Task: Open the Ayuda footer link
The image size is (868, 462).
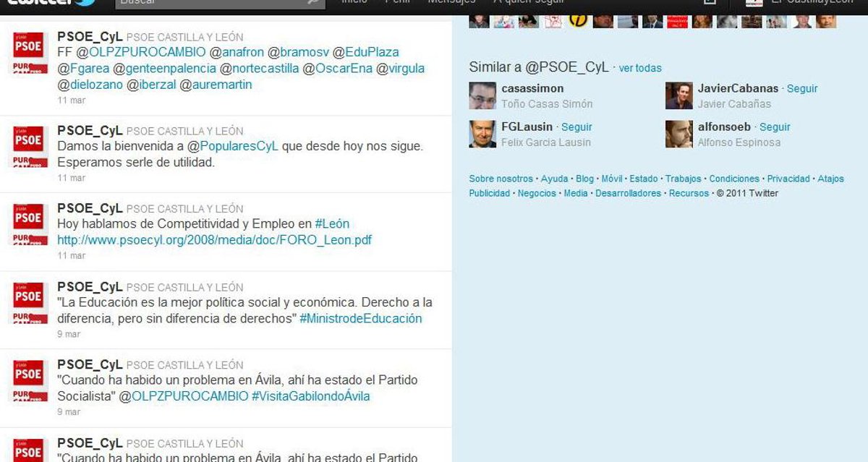Action: (555, 179)
